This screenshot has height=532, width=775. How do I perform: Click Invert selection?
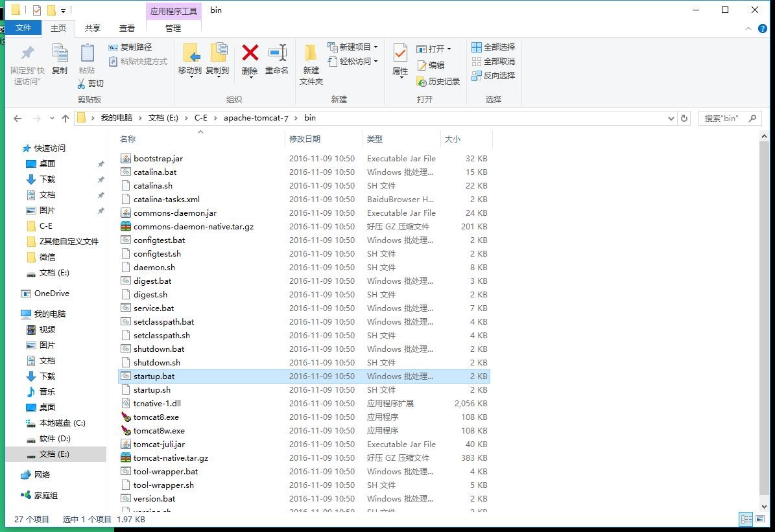tap(494, 76)
